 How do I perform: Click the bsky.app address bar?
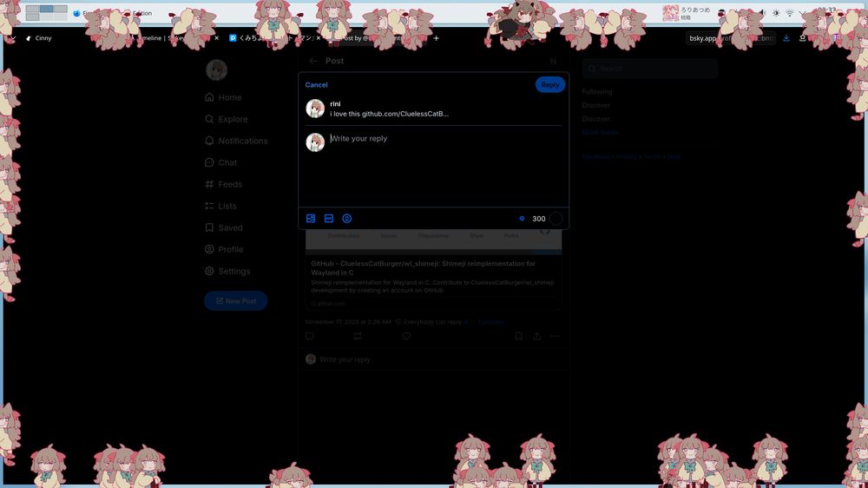click(730, 38)
